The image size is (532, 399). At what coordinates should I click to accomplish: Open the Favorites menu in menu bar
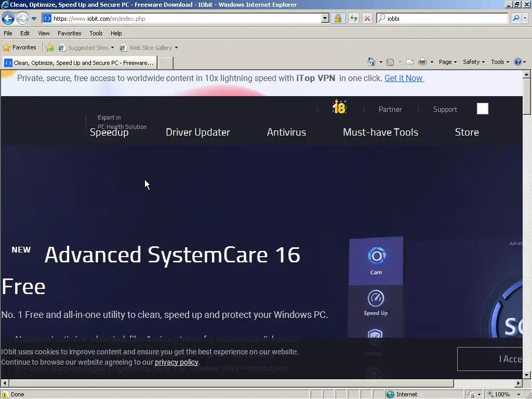(x=69, y=33)
